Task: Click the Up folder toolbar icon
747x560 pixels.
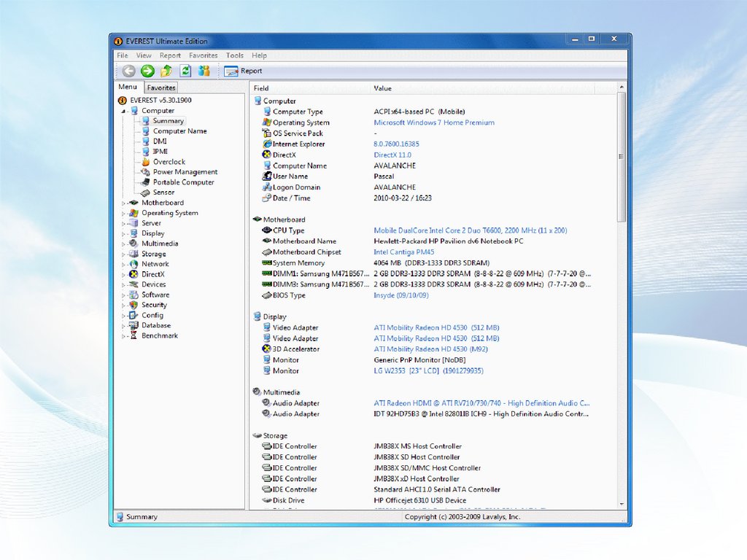Action: coord(166,71)
